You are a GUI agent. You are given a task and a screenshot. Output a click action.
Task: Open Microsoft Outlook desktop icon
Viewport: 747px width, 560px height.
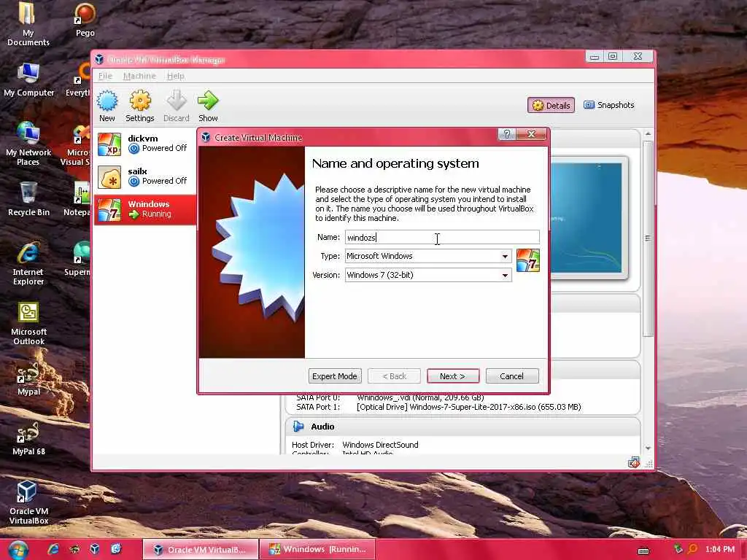(x=28, y=323)
